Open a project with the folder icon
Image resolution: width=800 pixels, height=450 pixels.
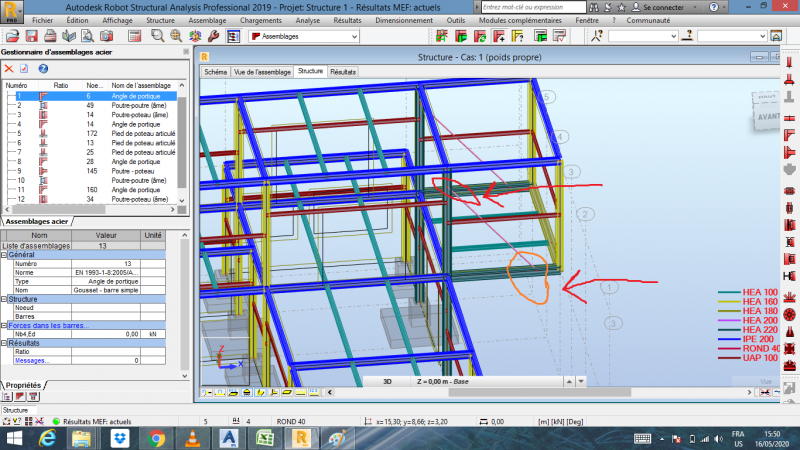13,36
